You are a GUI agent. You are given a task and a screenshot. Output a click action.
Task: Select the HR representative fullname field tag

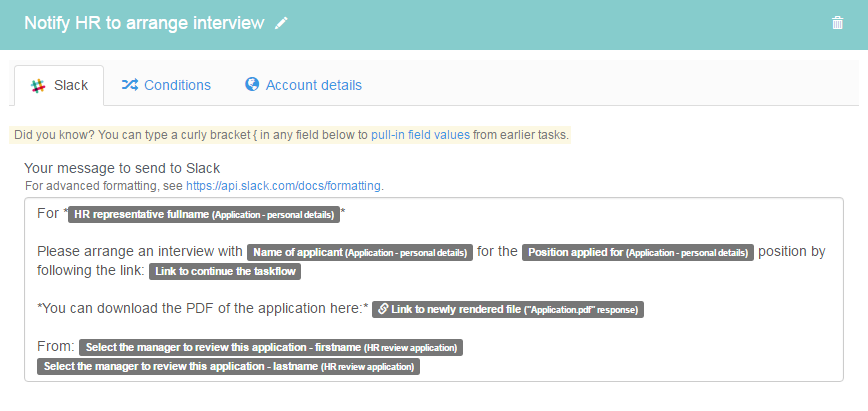(204, 215)
